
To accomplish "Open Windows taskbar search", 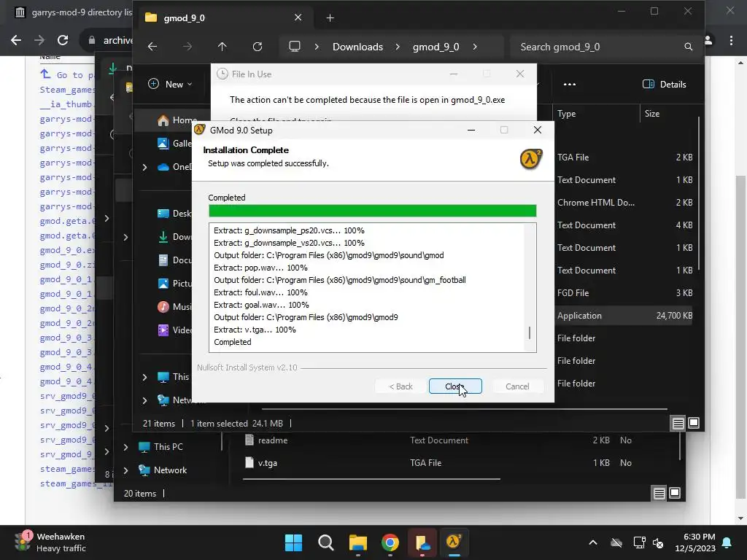I will click(326, 542).
